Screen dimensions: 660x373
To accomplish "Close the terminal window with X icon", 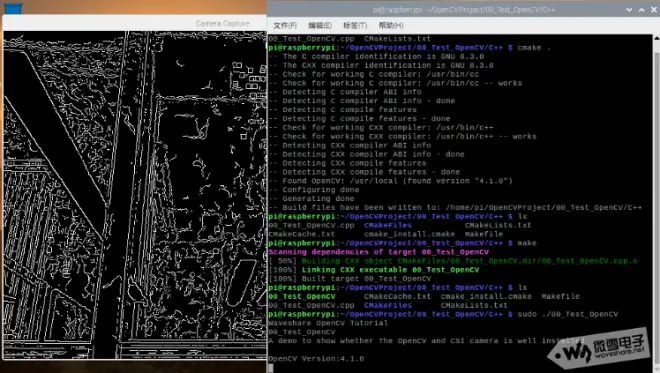I will click(x=654, y=9).
